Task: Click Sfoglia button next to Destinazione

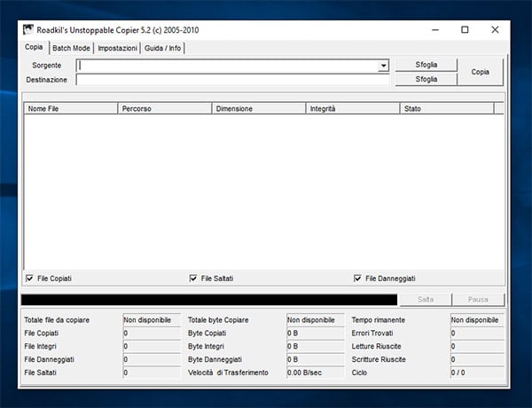Action: 426,79
